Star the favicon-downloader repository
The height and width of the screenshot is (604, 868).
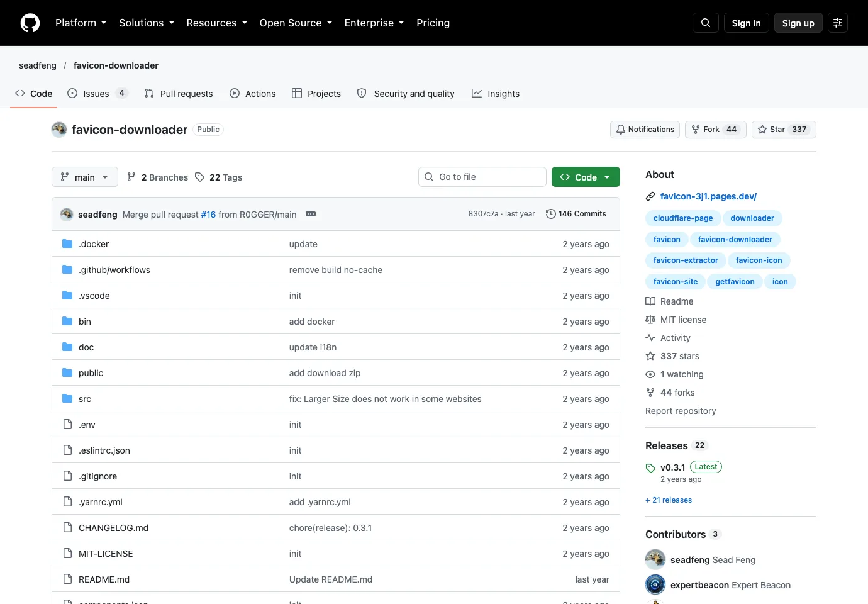click(784, 130)
